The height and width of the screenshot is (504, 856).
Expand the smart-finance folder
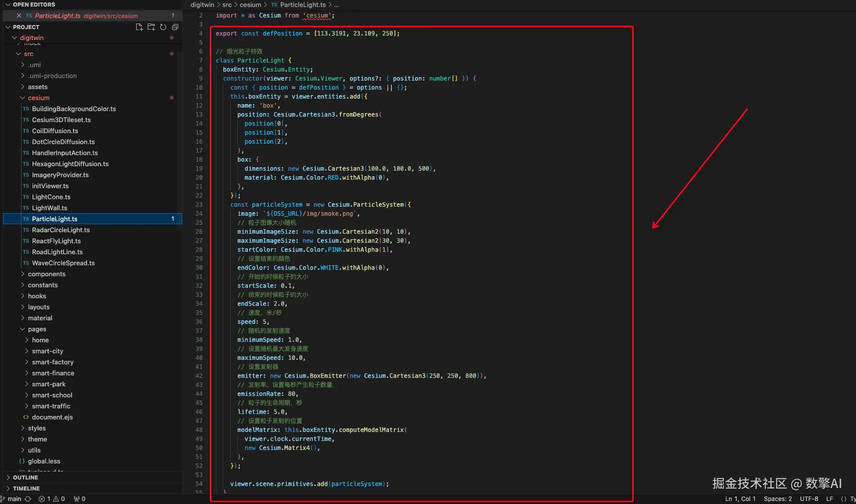point(27,373)
